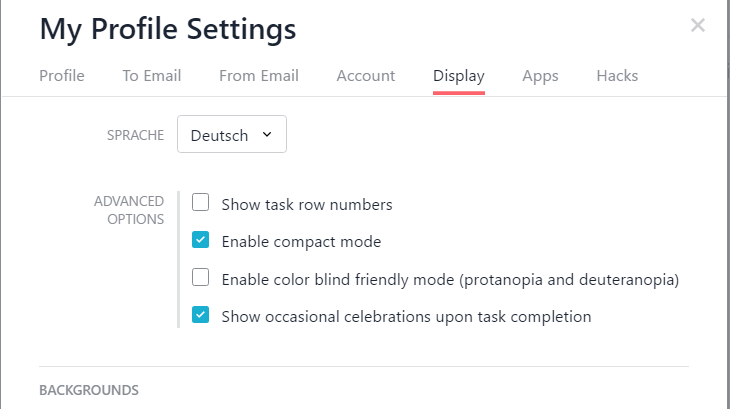This screenshot has width=730, height=409.
Task: Click the Backgrounds section heading
Action: pyautogui.click(x=89, y=389)
